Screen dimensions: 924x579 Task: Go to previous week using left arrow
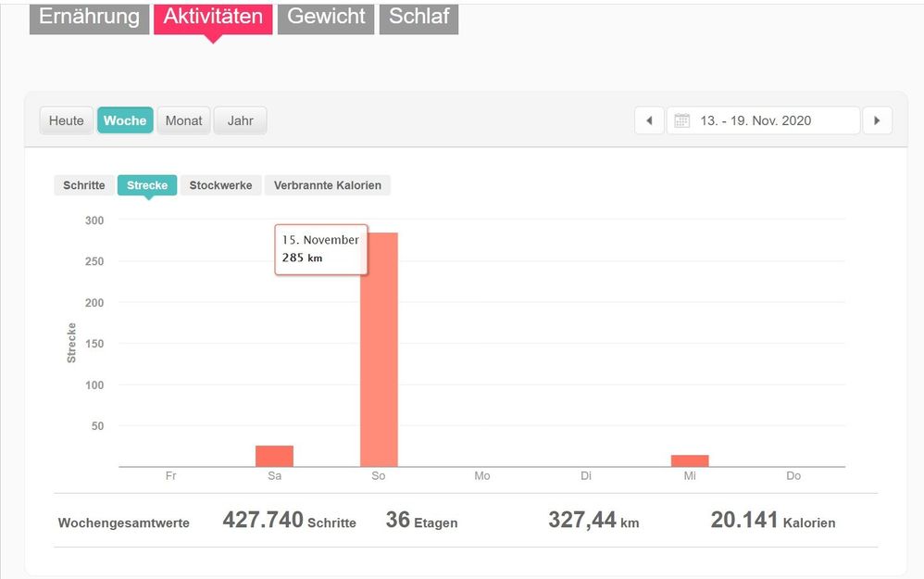point(649,120)
